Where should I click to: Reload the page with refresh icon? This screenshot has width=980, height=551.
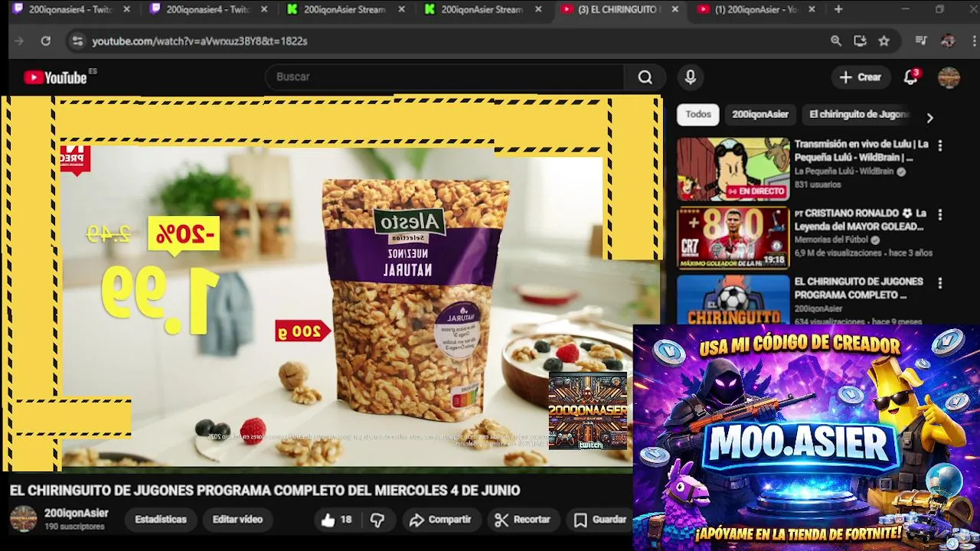coord(46,41)
